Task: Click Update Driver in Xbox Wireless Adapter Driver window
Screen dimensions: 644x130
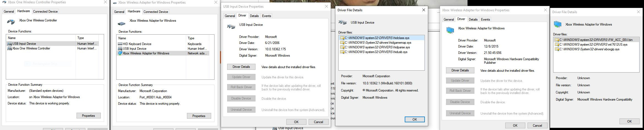Action: pos(460,81)
